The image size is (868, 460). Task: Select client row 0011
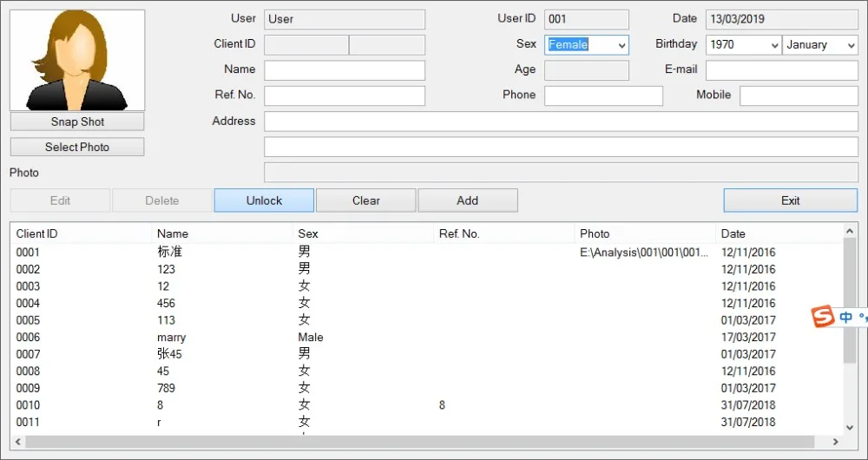[x=426, y=423]
